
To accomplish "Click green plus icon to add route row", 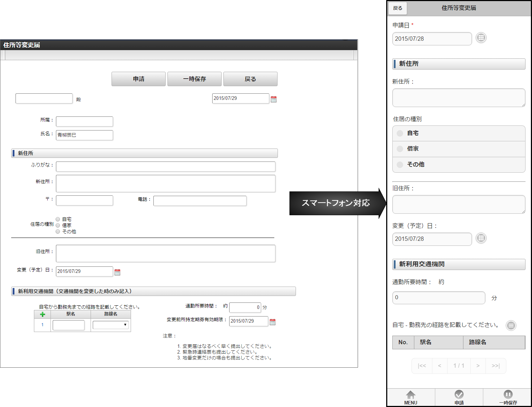I will click(43, 314).
